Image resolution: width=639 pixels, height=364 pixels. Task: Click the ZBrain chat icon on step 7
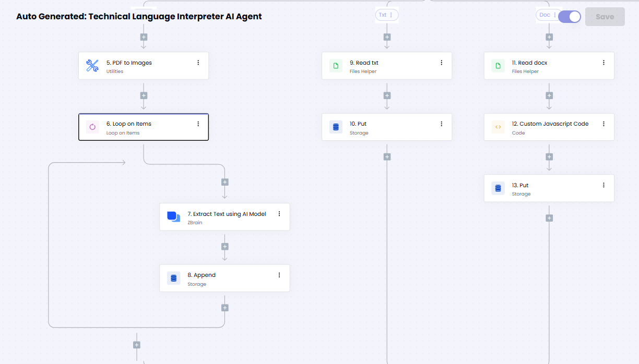coord(173,217)
